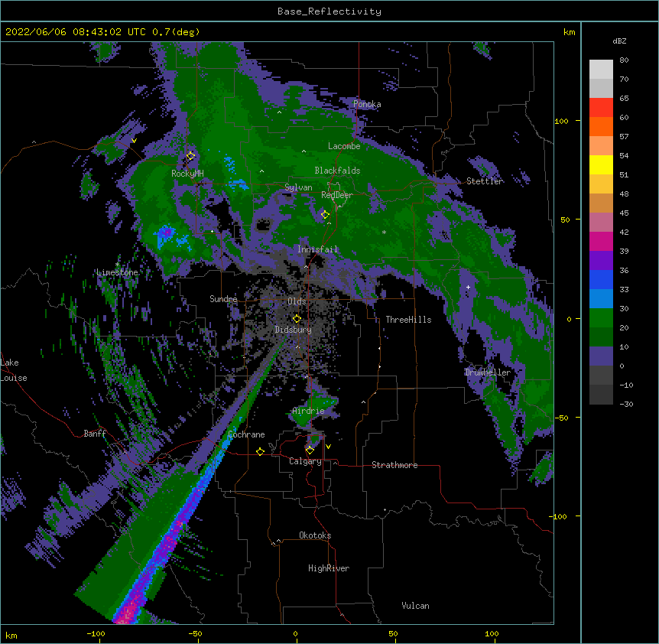Click the white asterisk marker east of RedDeer
The image size is (659, 644).
coord(384,232)
